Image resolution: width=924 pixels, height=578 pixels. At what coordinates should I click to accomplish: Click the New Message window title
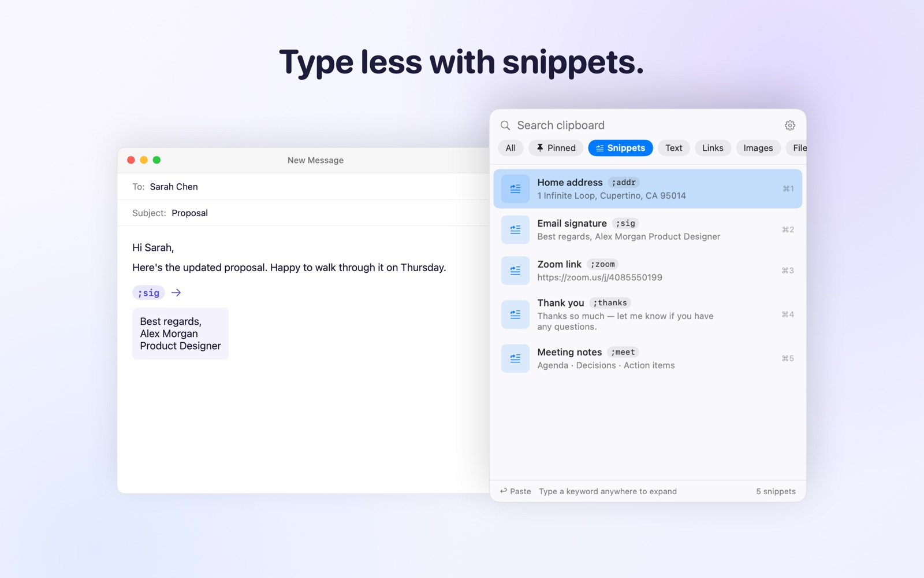pos(315,160)
